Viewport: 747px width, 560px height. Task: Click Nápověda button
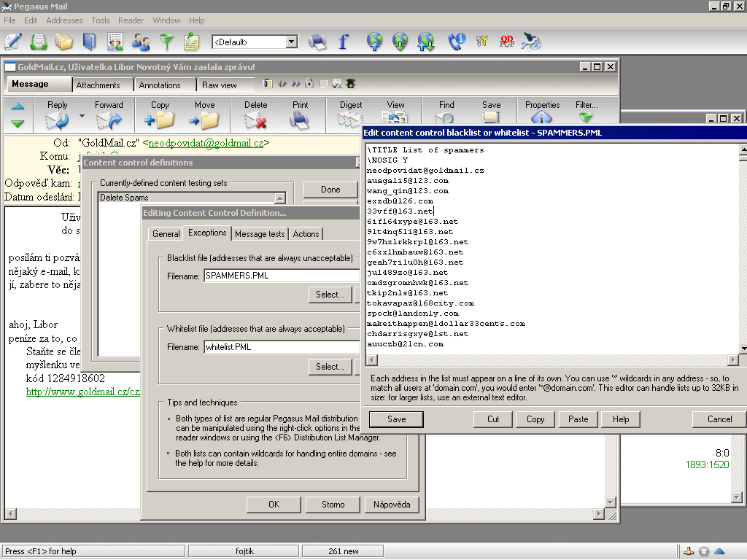[x=392, y=505]
